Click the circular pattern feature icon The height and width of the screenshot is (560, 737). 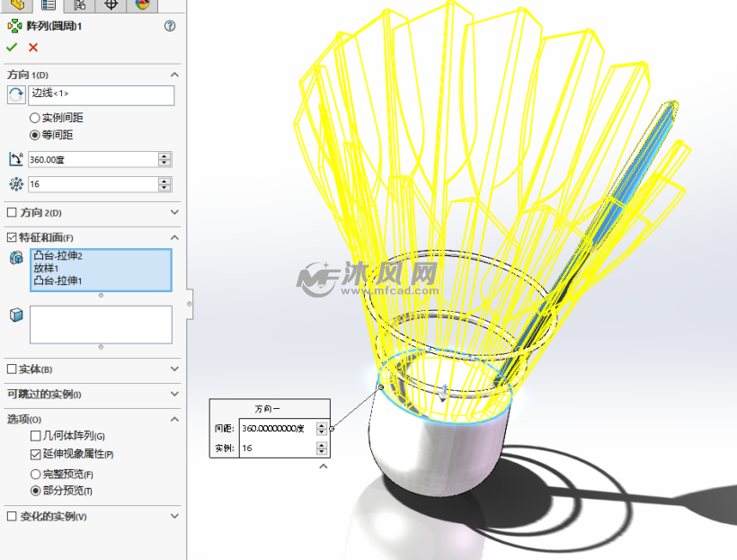coord(14,26)
